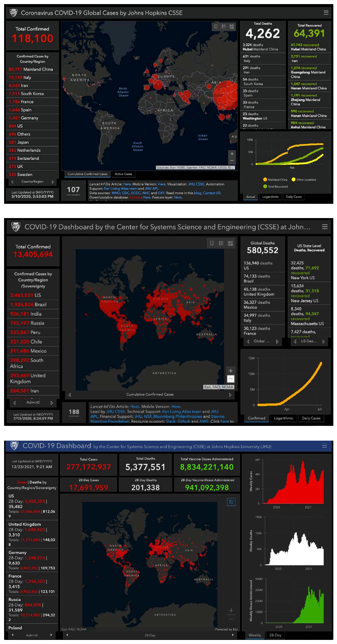Open basemap gallery icon on 3/10/2020 map
Viewport: 337px width, 644px height.
[x=232, y=26]
